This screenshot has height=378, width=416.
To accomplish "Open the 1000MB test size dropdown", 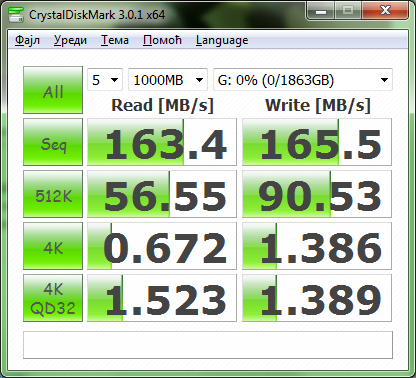I will 168,80.
